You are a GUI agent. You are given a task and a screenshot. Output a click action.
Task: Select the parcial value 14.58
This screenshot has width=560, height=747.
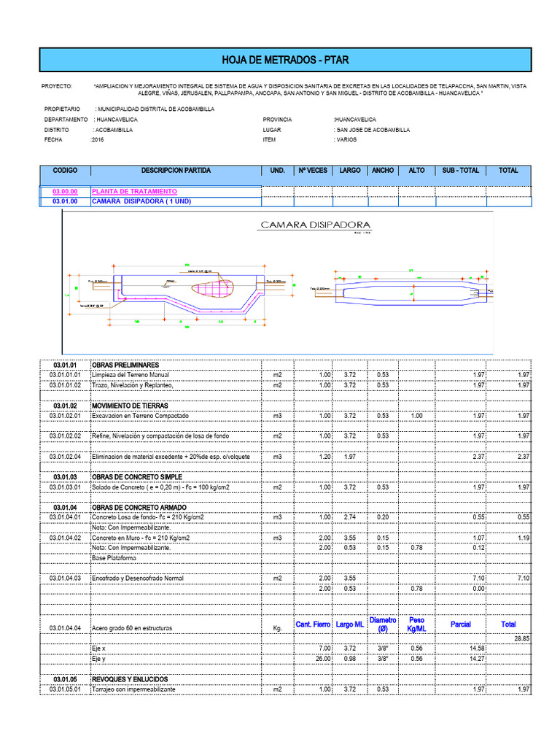[477, 649]
